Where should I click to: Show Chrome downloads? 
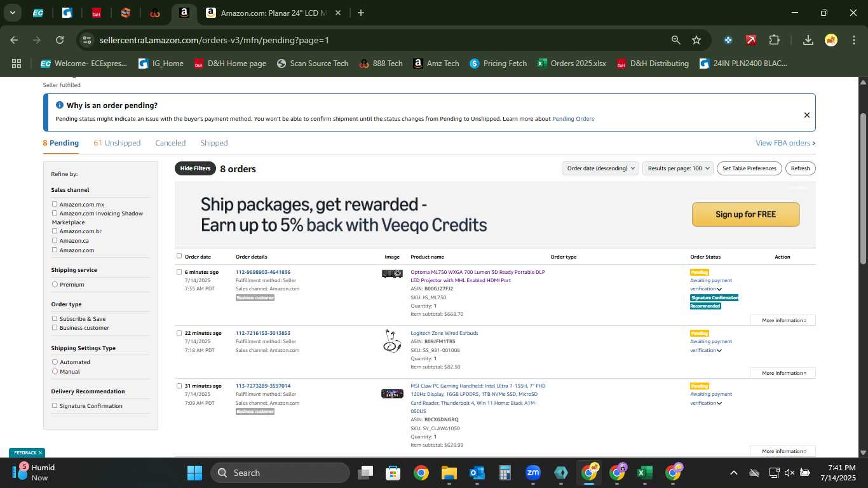coord(808,40)
